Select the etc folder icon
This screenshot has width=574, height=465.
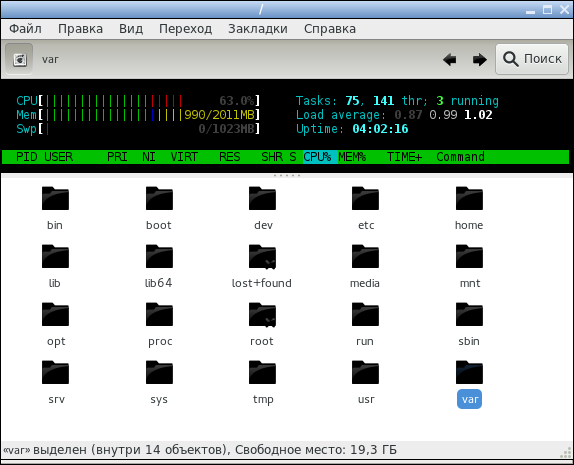(365, 198)
